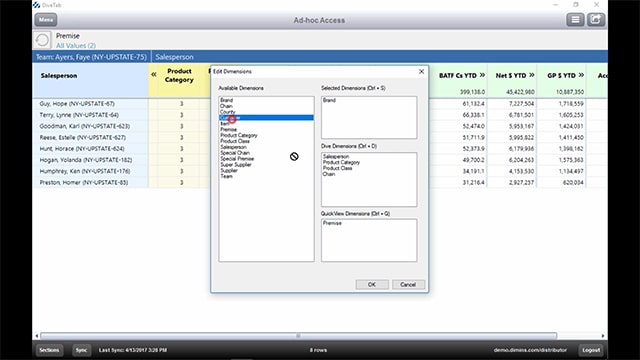
Task: Select row Guy, Hope (NY-UPSTATE-67)
Action: click(x=77, y=104)
